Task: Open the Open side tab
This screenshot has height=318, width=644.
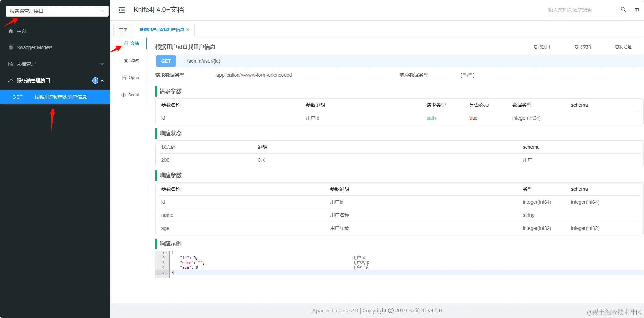Action: (x=130, y=78)
